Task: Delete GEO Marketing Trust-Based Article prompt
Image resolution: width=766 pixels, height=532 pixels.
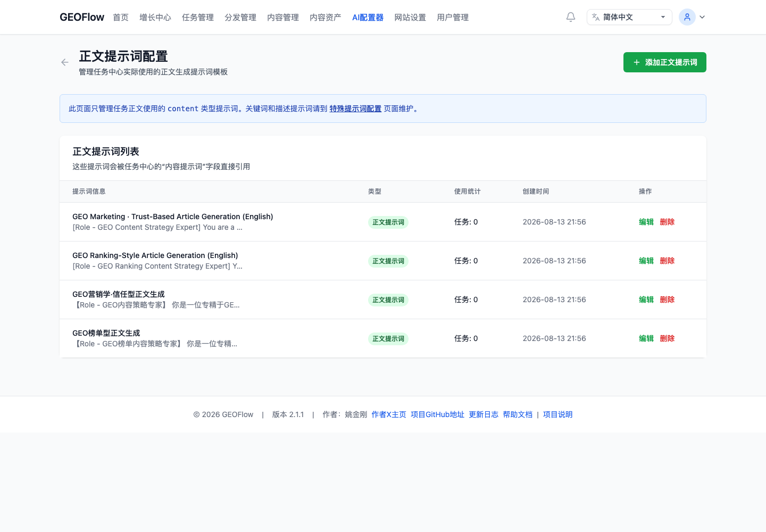Action: pos(667,222)
